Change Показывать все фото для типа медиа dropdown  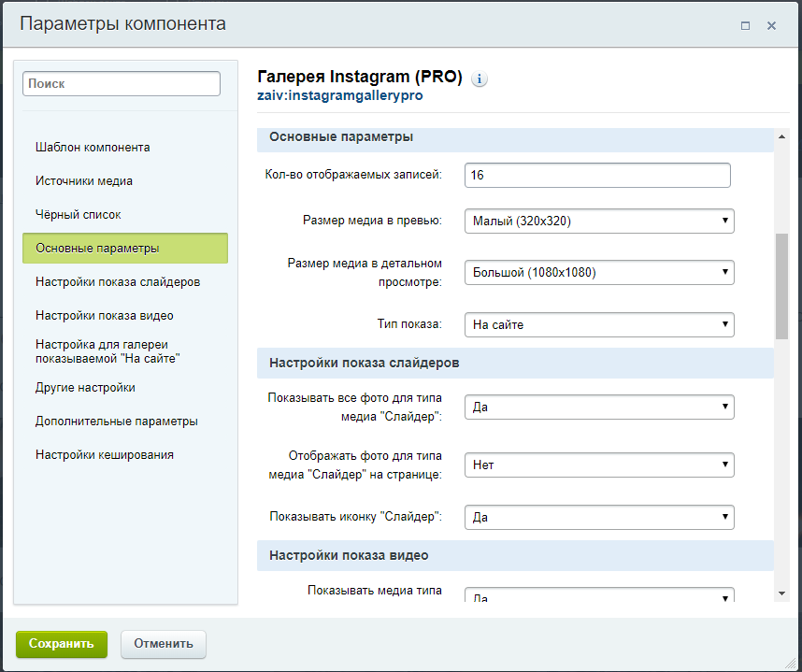(599, 407)
